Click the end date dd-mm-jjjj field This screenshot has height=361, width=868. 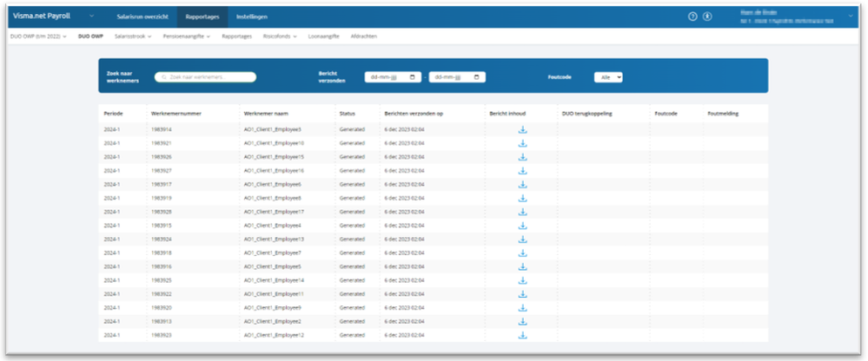click(x=457, y=77)
